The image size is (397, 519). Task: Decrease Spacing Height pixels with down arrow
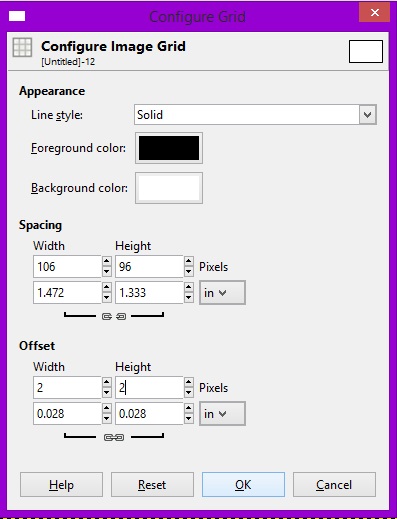(189, 272)
